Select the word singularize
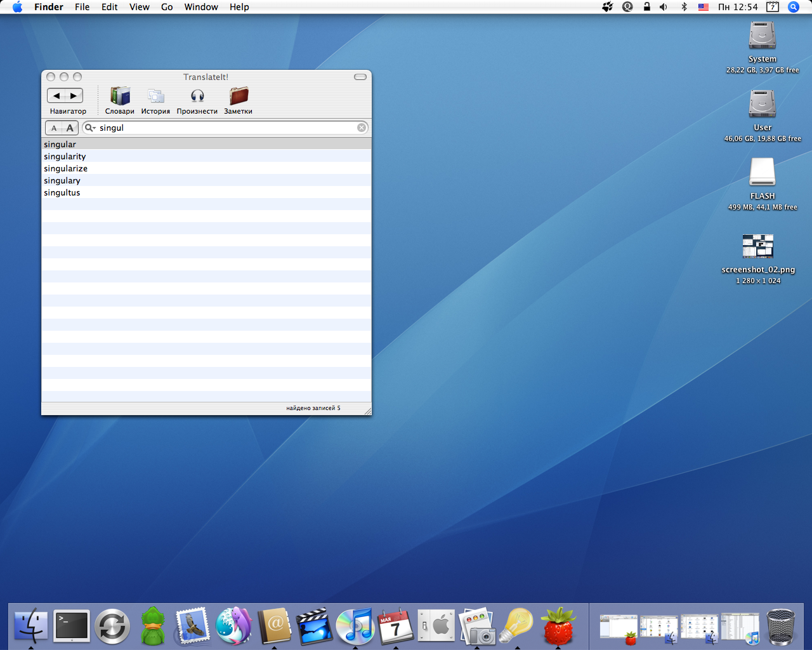The width and height of the screenshot is (812, 650). [x=206, y=168]
